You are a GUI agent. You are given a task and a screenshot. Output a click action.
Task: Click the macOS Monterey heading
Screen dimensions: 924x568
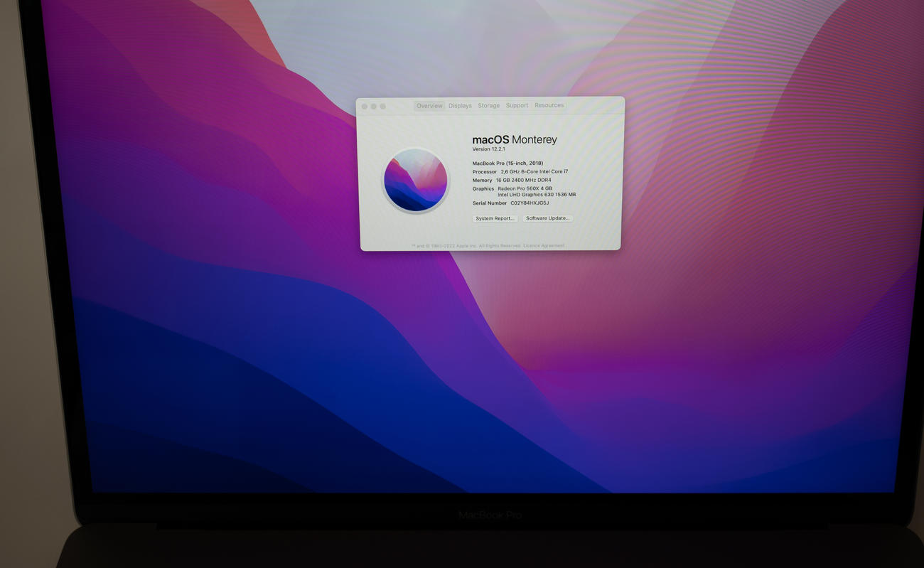click(515, 139)
